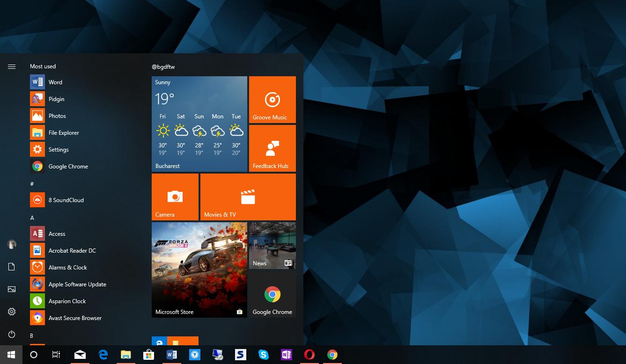This screenshot has height=364, width=626.
Task: Open Microsoft Store from the taskbar
Action: point(149,355)
